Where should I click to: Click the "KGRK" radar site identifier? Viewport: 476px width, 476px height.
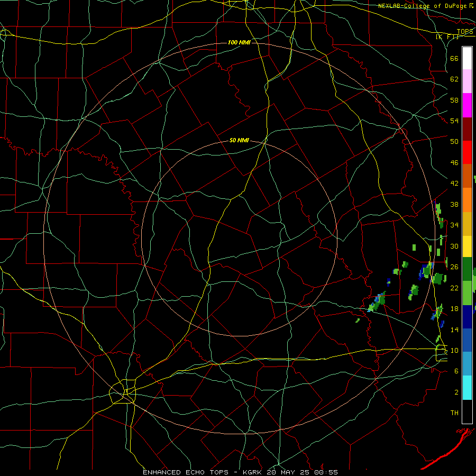coord(252,472)
